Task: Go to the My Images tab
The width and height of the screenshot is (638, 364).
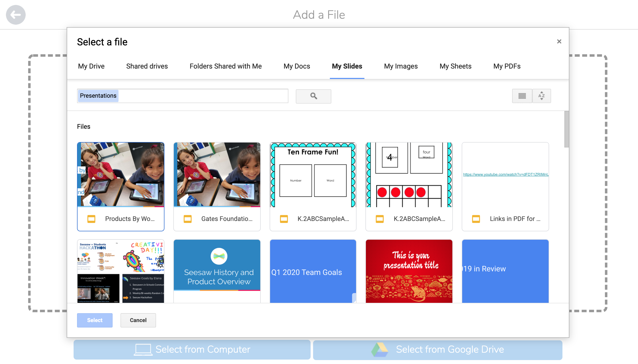Action: pos(401,66)
